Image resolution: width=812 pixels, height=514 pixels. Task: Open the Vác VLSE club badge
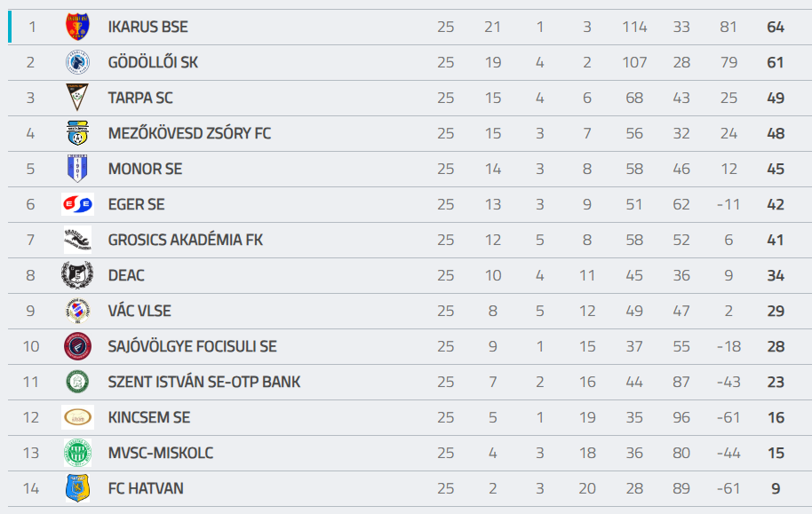click(x=77, y=311)
